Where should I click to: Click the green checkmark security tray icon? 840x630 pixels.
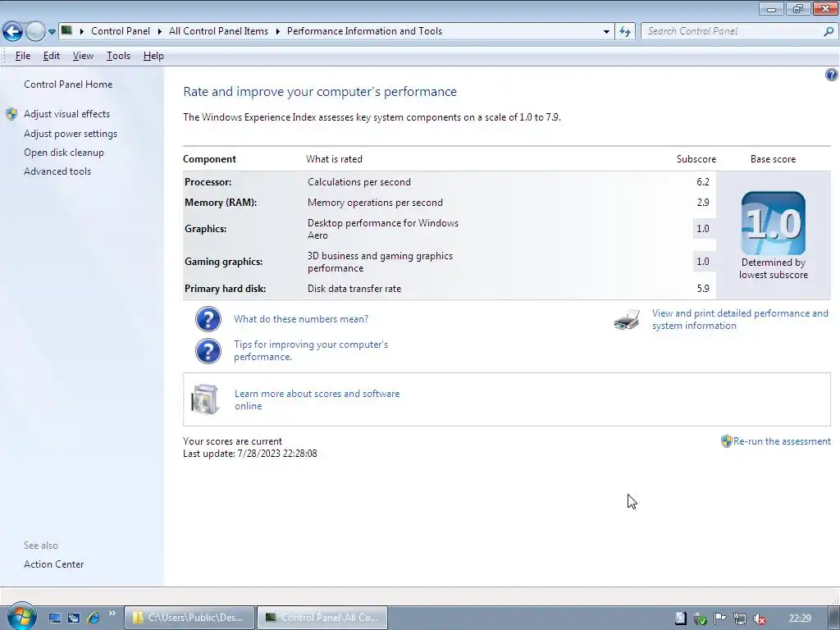(x=700, y=619)
